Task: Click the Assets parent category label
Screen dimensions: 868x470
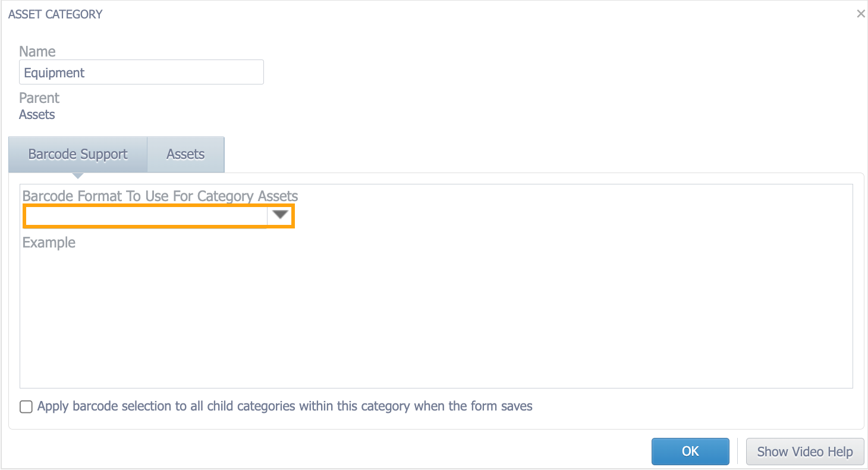Action: 37,114
